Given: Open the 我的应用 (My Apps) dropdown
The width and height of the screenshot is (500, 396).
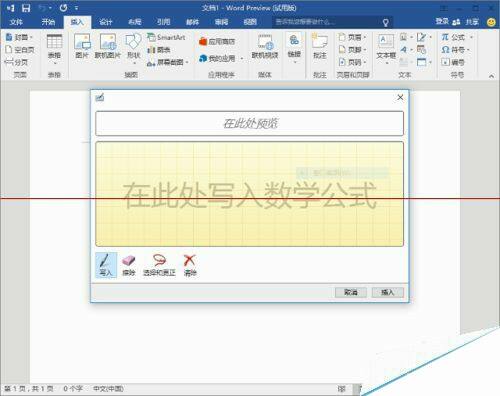Looking at the screenshot, I should pyautogui.click(x=220, y=58).
